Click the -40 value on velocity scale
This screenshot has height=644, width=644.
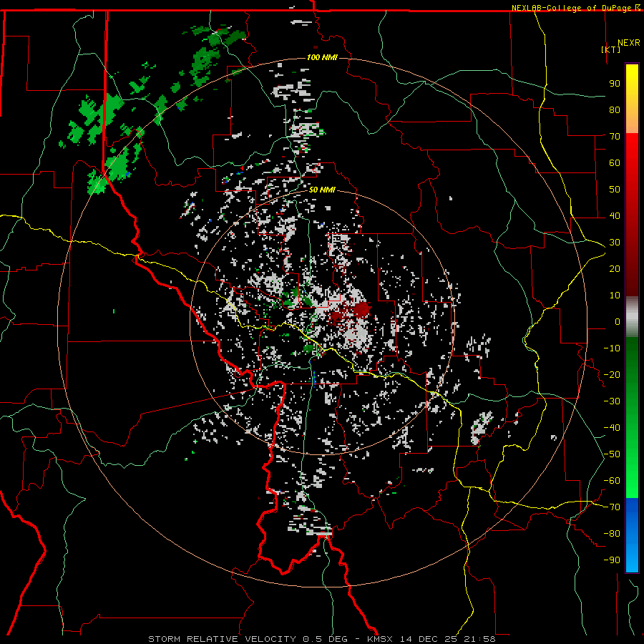pyautogui.click(x=612, y=428)
